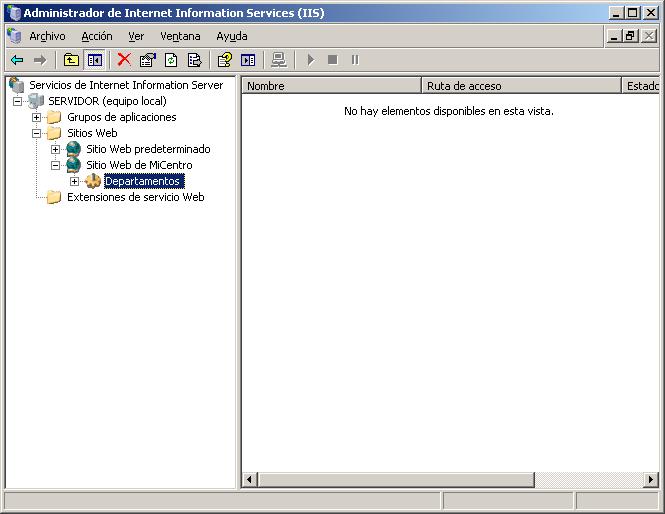The image size is (665, 514).
Task: Collapse the Sitios Web node
Action: tap(37, 133)
